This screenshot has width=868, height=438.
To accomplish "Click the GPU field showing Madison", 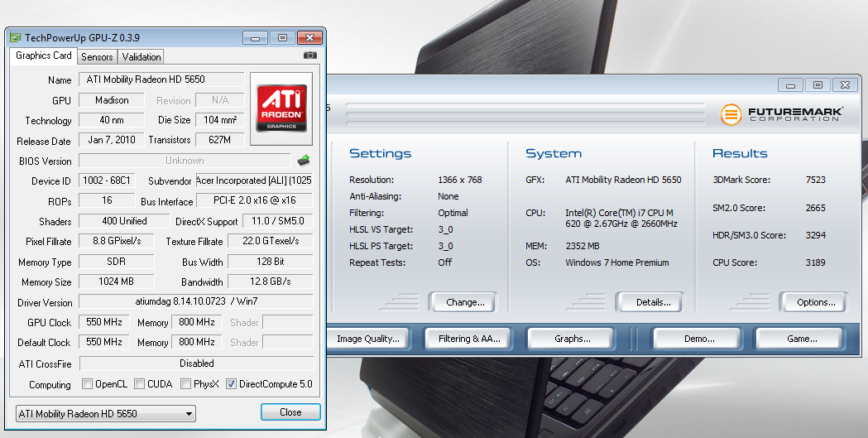I will tap(111, 100).
